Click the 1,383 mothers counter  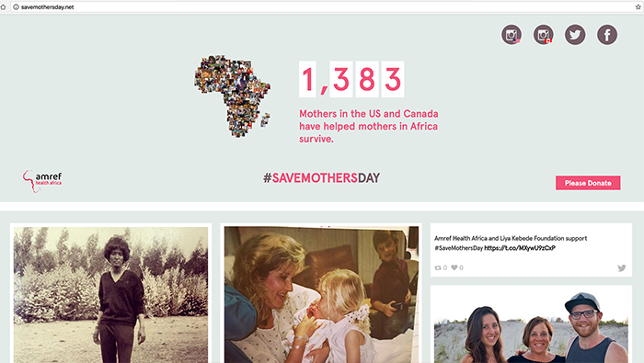[351, 79]
